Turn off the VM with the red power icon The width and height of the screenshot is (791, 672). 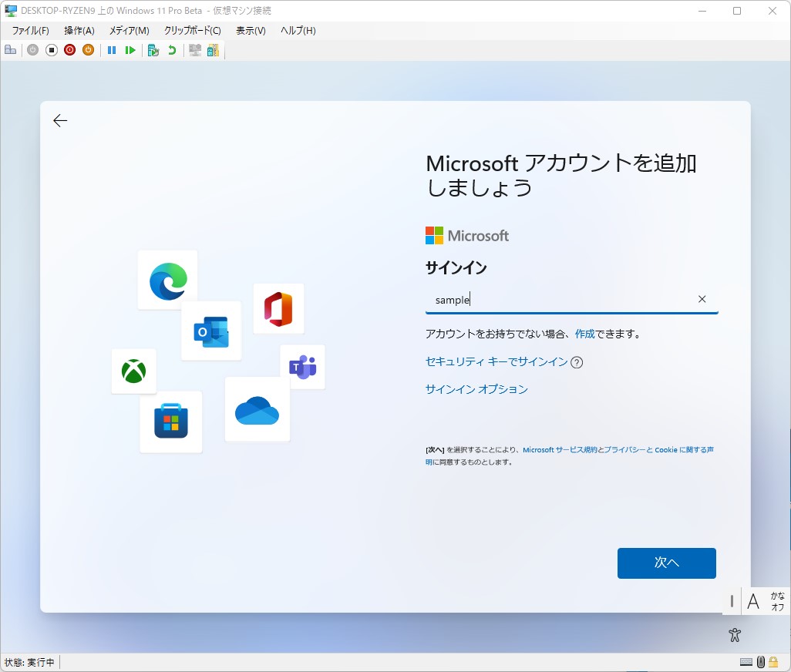(x=70, y=49)
